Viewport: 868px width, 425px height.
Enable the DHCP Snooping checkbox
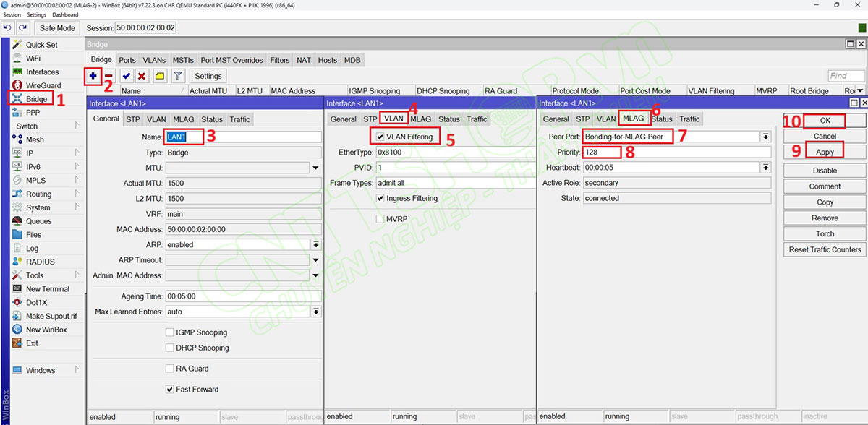pos(169,348)
